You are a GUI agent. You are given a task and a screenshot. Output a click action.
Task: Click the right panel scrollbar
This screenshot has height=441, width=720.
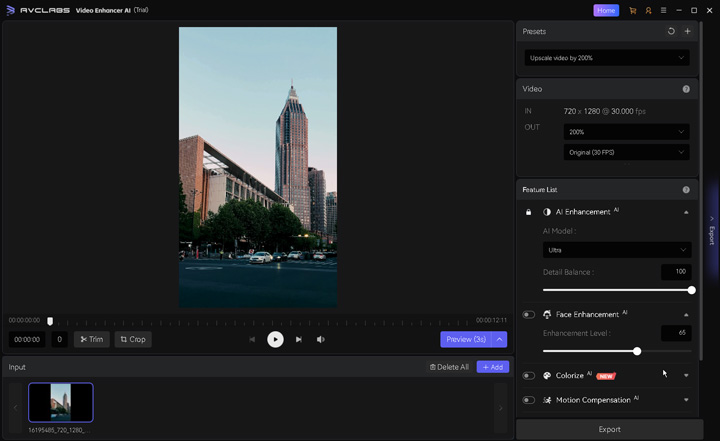700,193
